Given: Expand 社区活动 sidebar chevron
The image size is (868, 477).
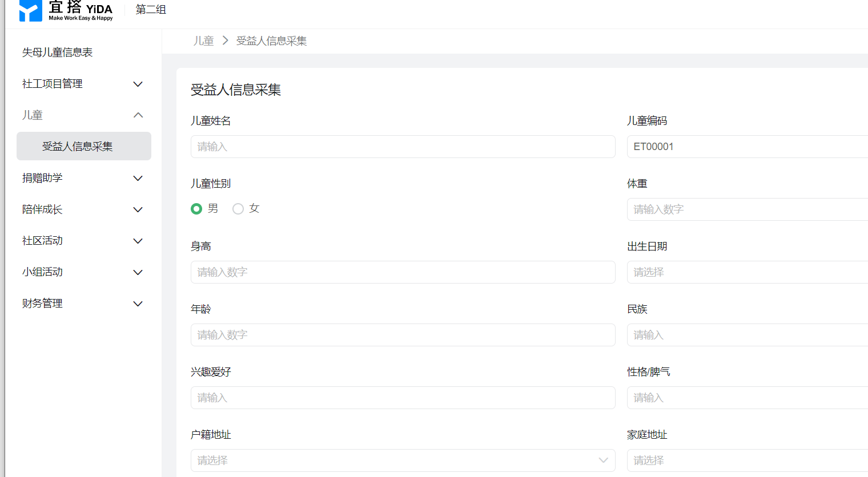Looking at the screenshot, I should (x=138, y=241).
